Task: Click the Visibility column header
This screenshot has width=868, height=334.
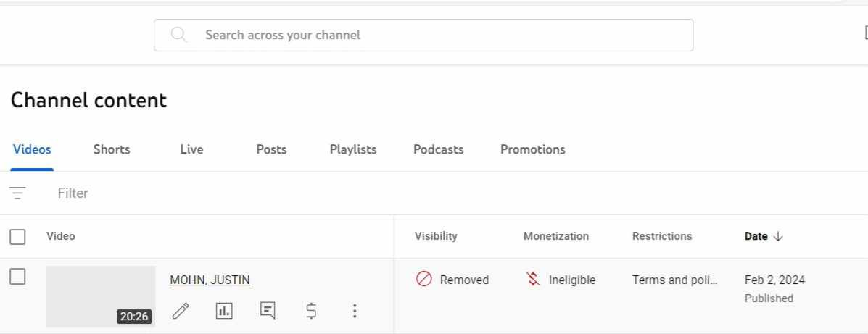Action: (x=437, y=236)
